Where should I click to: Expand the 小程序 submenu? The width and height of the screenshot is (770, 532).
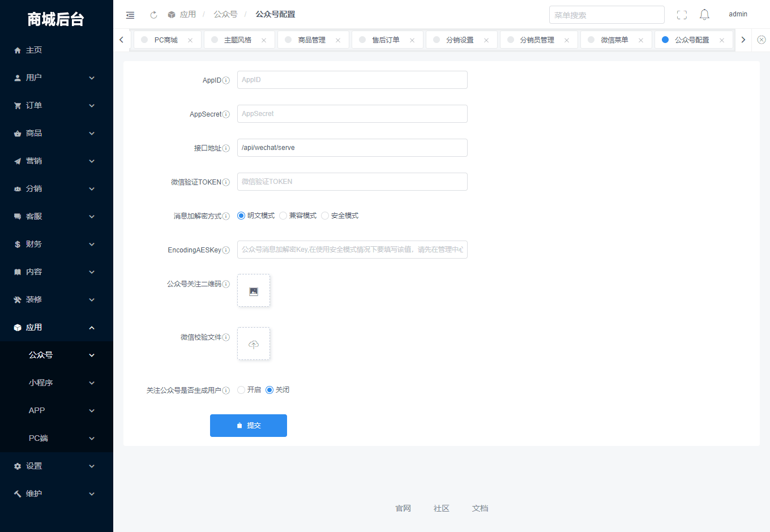57,383
